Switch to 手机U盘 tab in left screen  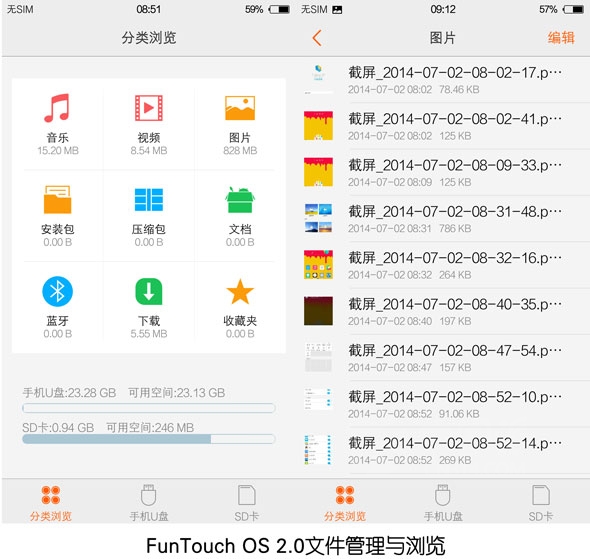pyautogui.click(x=149, y=502)
